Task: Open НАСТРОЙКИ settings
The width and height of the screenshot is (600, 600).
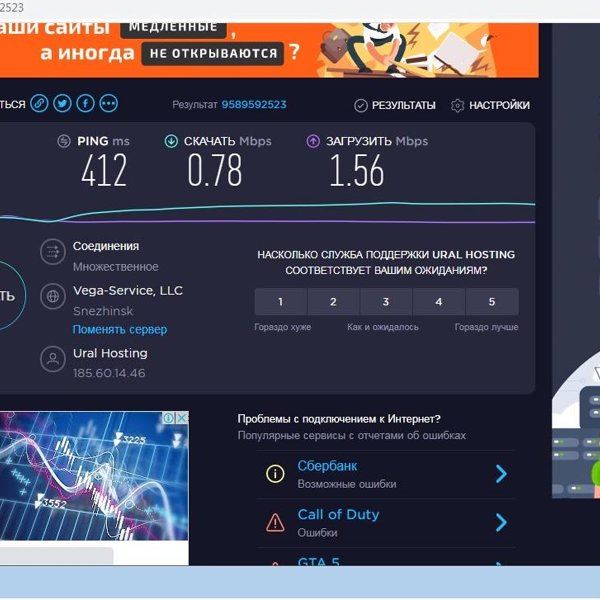Action: click(490, 105)
